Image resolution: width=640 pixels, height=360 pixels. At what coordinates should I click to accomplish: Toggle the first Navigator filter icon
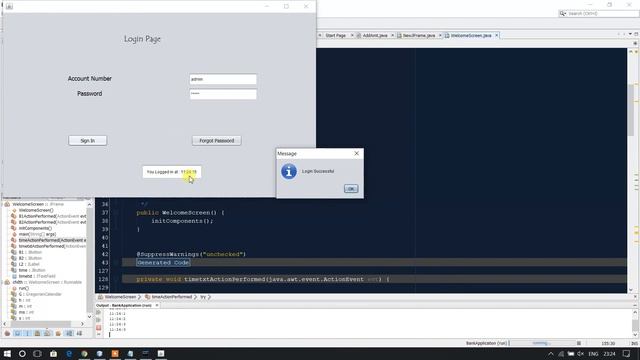coord(7,333)
